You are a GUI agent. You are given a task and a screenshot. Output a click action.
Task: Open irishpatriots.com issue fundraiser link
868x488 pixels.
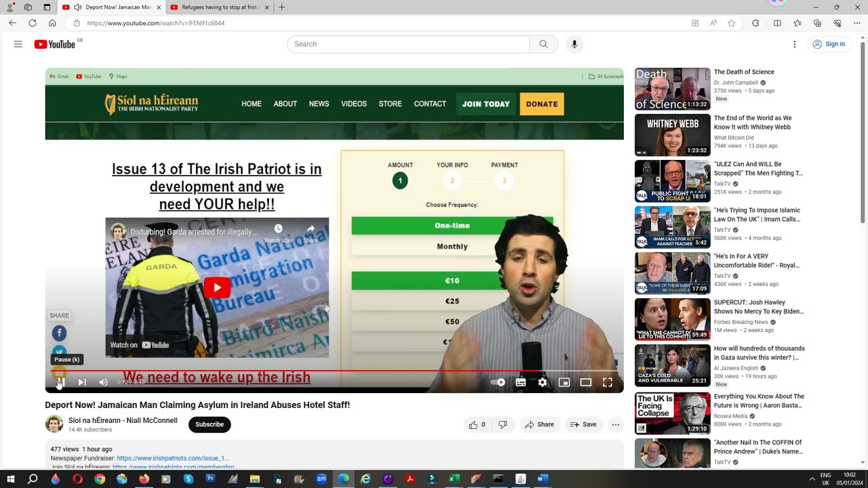coord(173,458)
